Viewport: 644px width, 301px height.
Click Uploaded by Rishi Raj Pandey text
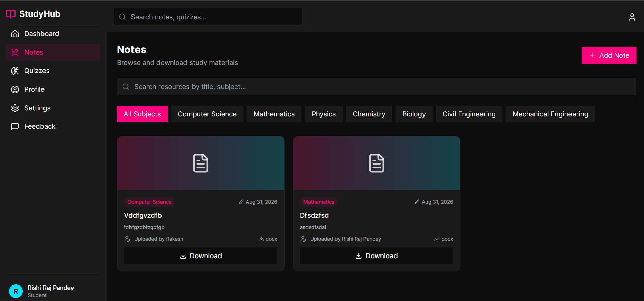click(x=346, y=239)
